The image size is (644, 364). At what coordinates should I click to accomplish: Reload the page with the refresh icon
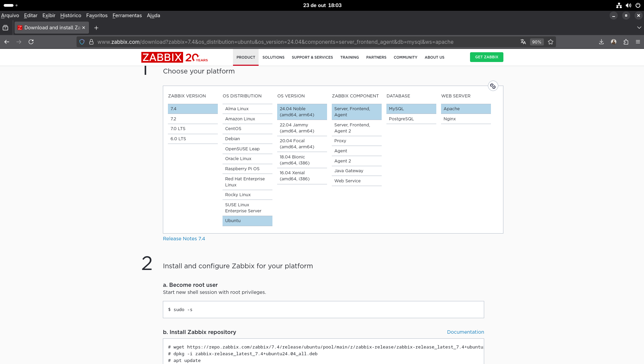(31, 42)
